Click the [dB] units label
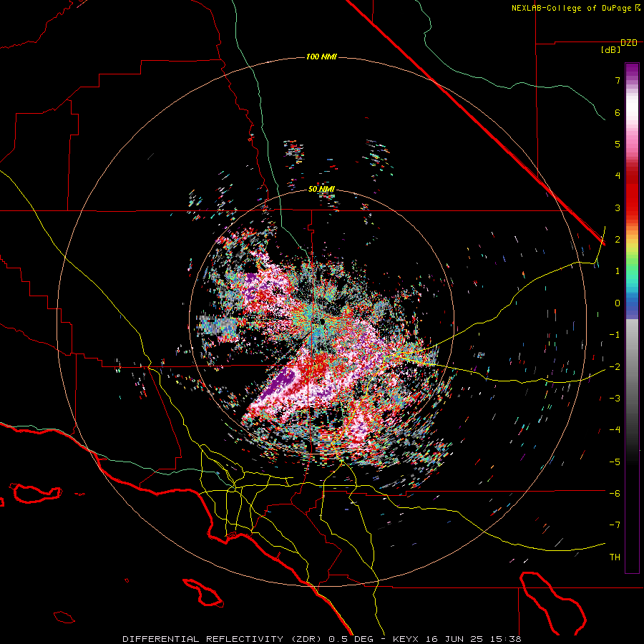Viewport: 644px width, 644px height. (x=610, y=50)
